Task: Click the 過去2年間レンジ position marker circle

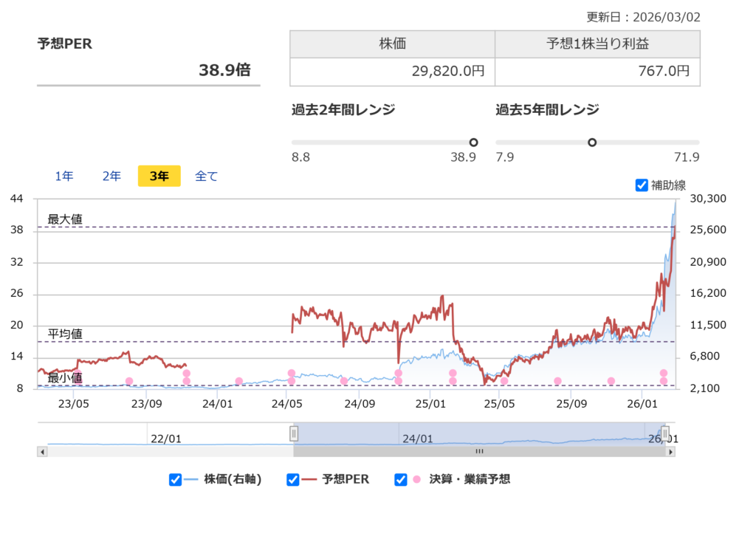Action: 473,142
